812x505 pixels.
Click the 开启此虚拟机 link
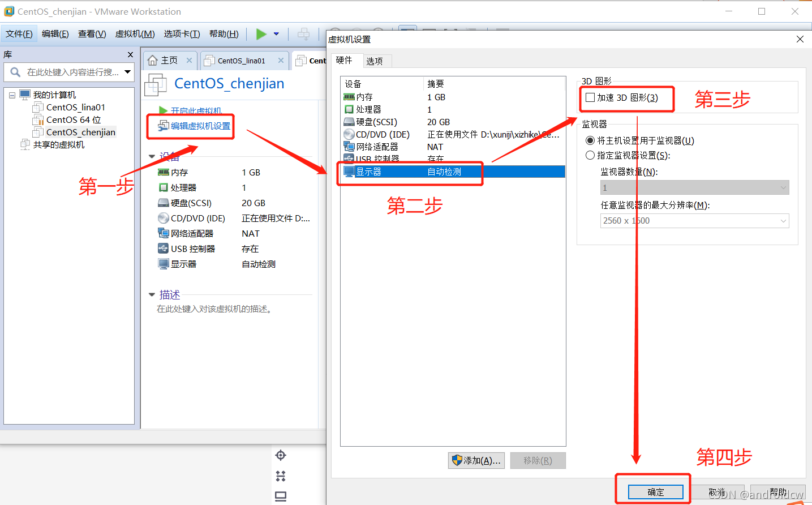pos(196,111)
